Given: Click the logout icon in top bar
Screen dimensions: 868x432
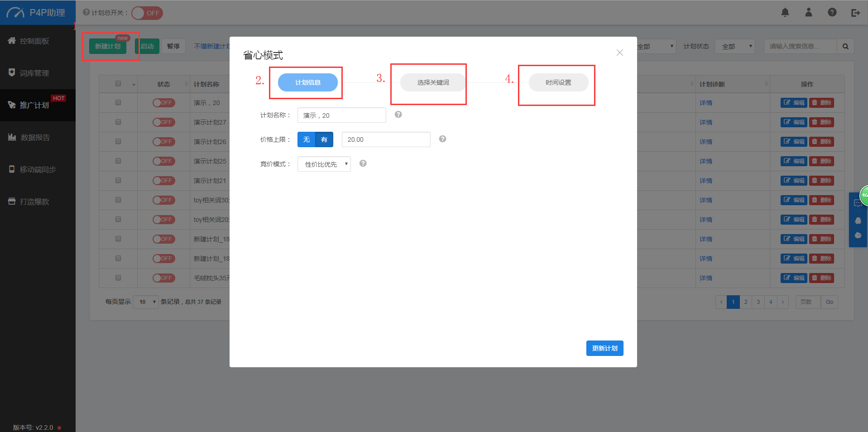Looking at the screenshot, I should point(855,13).
